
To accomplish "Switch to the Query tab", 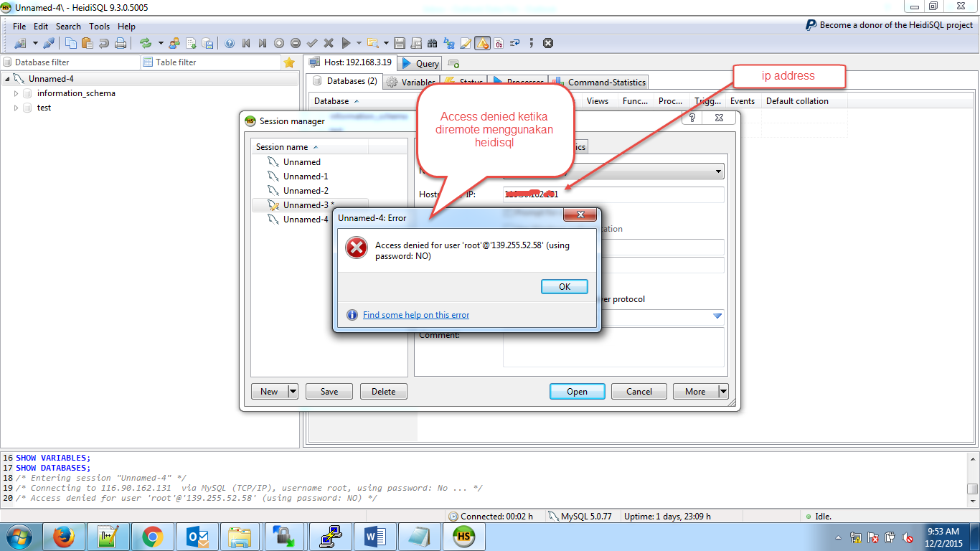I will [420, 63].
